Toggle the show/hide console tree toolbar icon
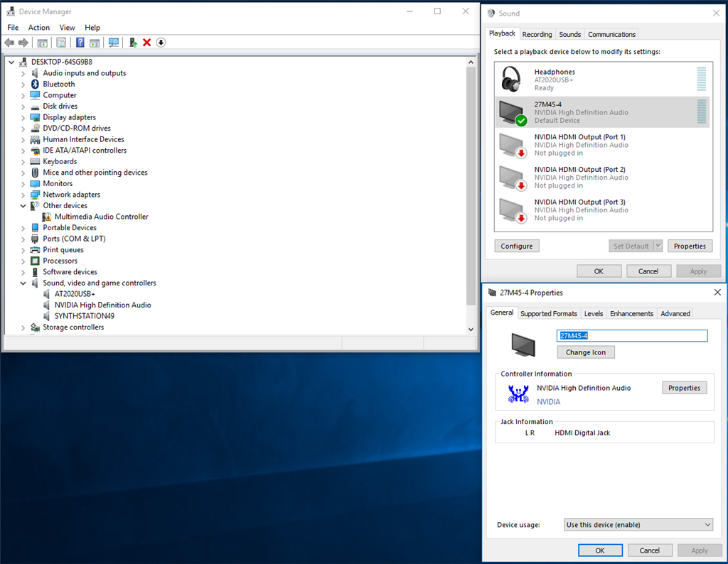Image resolution: width=728 pixels, height=564 pixels. click(42, 43)
